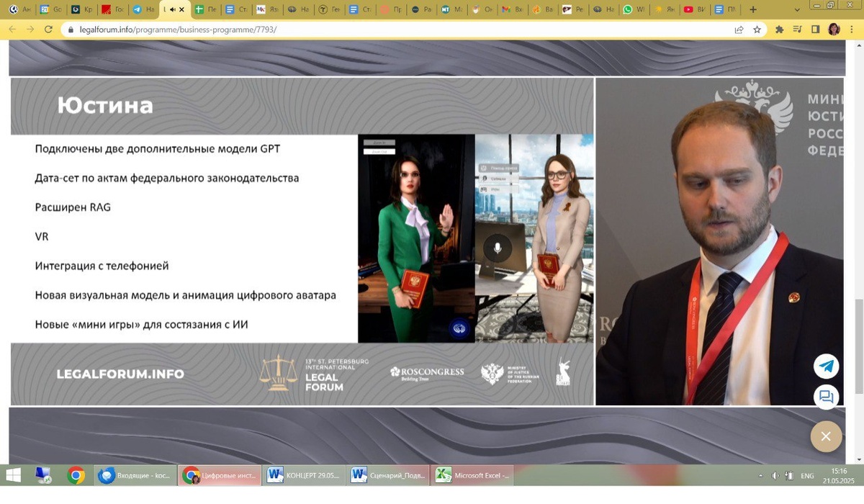Open the Windows Start menu
Image resolution: width=864 pixels, height=504 pixels.
tap(14, 475)
